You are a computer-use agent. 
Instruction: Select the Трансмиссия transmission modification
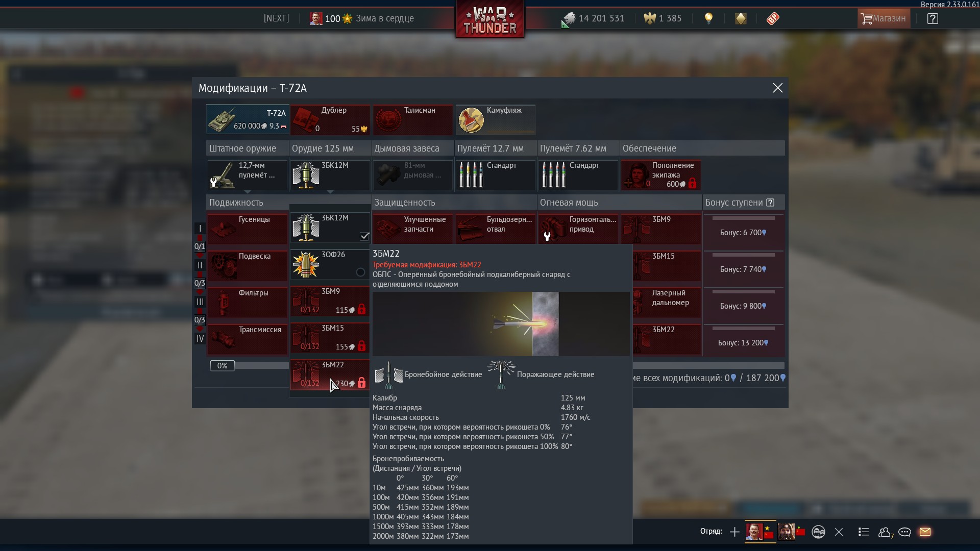pyautogui.click(x=248, y=339)
